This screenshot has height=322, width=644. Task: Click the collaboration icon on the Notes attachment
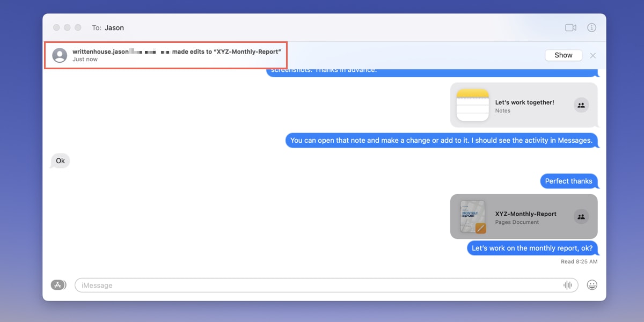pyautogui.click(x=581, y=105)
